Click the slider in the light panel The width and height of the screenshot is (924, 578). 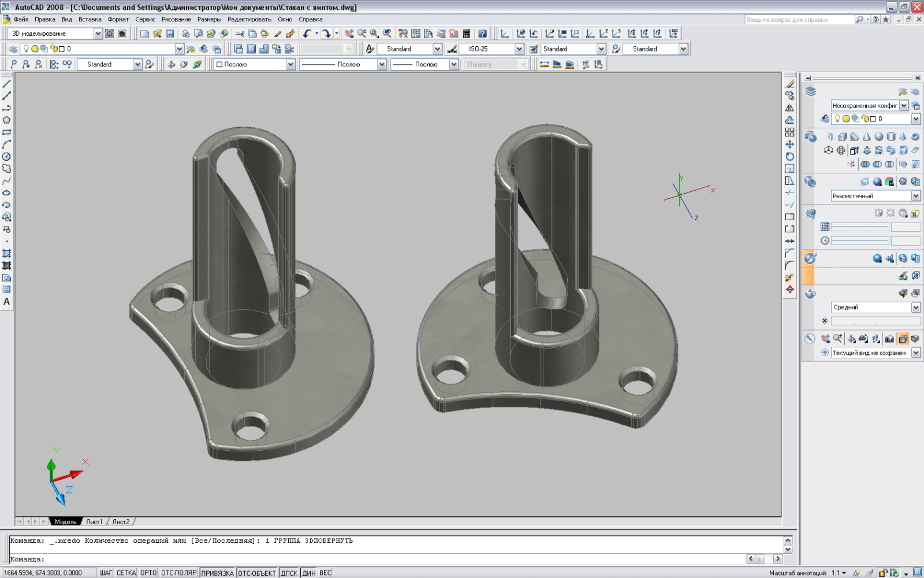[x=860, y=227]
